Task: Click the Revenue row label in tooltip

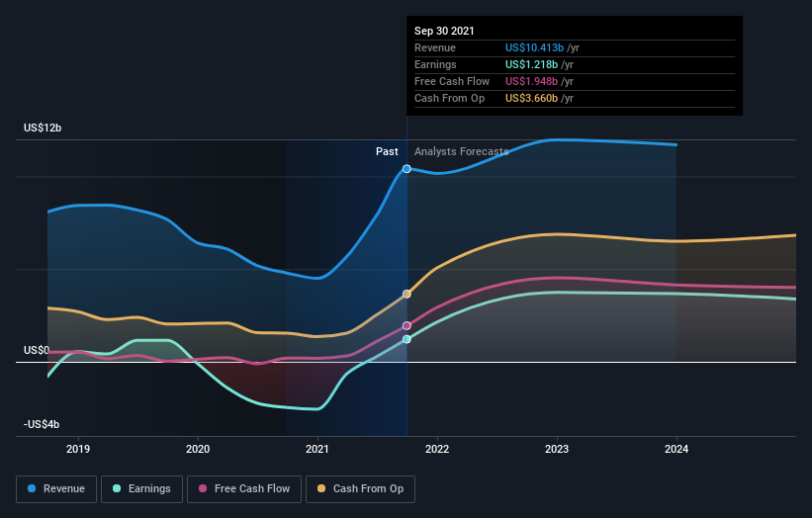Action: [435, 47]
